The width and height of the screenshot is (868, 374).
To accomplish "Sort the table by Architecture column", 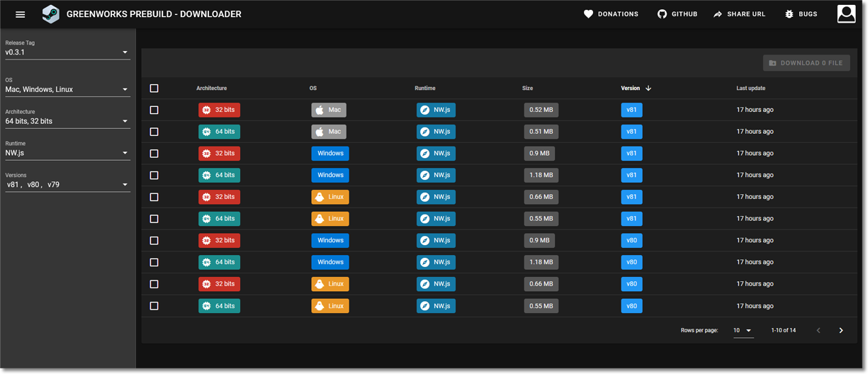I will [x=211, y=89].
